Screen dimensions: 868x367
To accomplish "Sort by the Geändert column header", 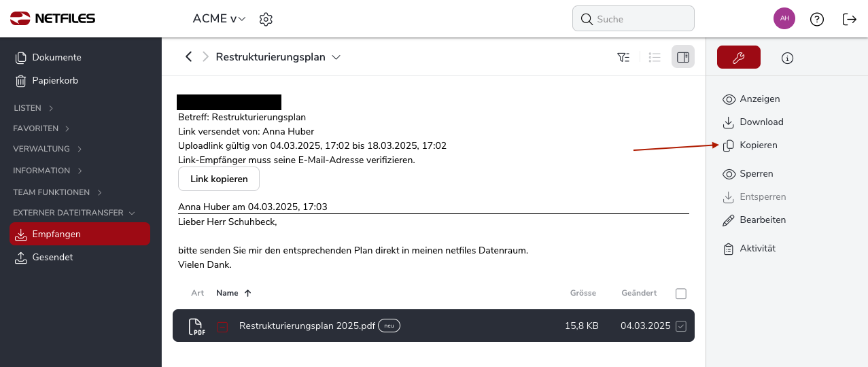I will tap(639, 294).
